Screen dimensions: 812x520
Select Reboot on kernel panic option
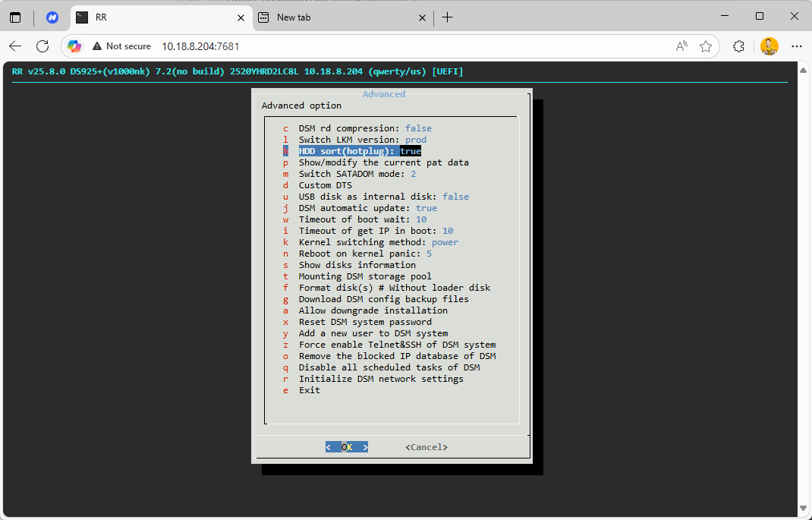[x=357, y=254]
